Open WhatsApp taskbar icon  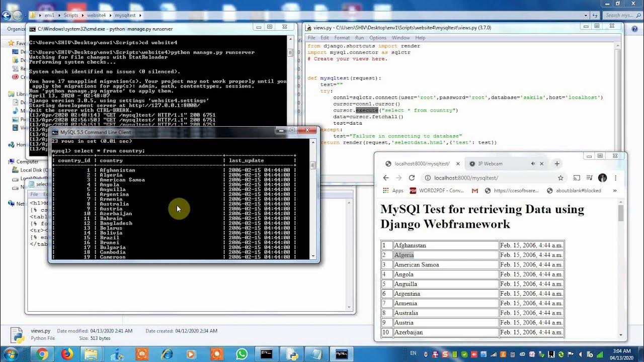point(242,354)
